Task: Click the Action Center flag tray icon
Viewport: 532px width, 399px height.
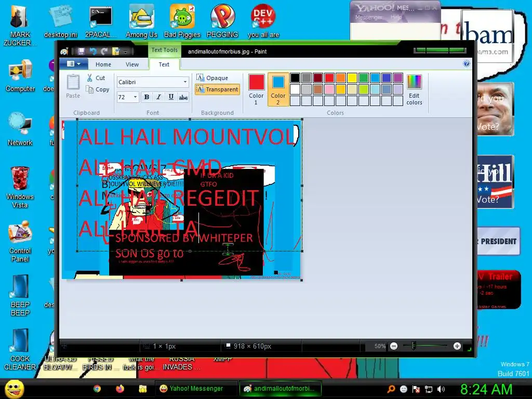Action: click(416, 389)
